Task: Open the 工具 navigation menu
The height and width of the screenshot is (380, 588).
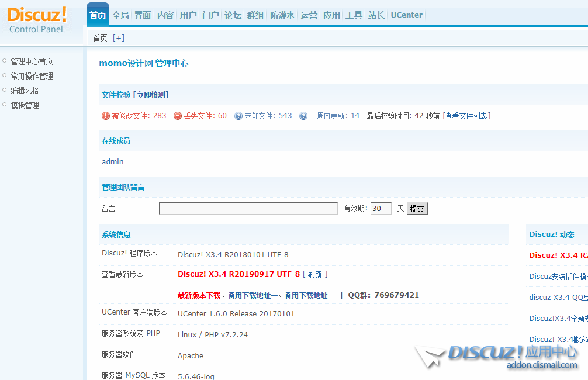Action: click(354, 15)
